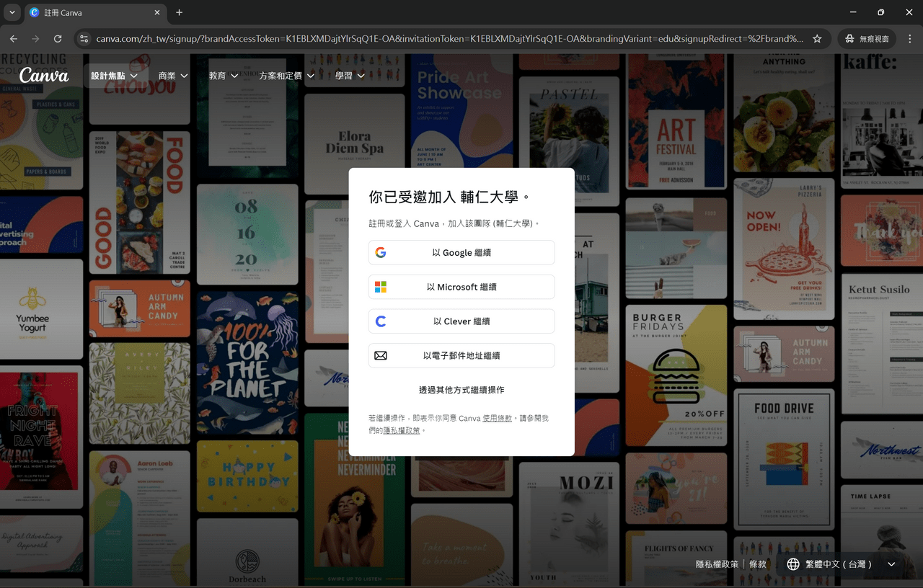Expand the 商業 navigation menu

click(173, 75)
